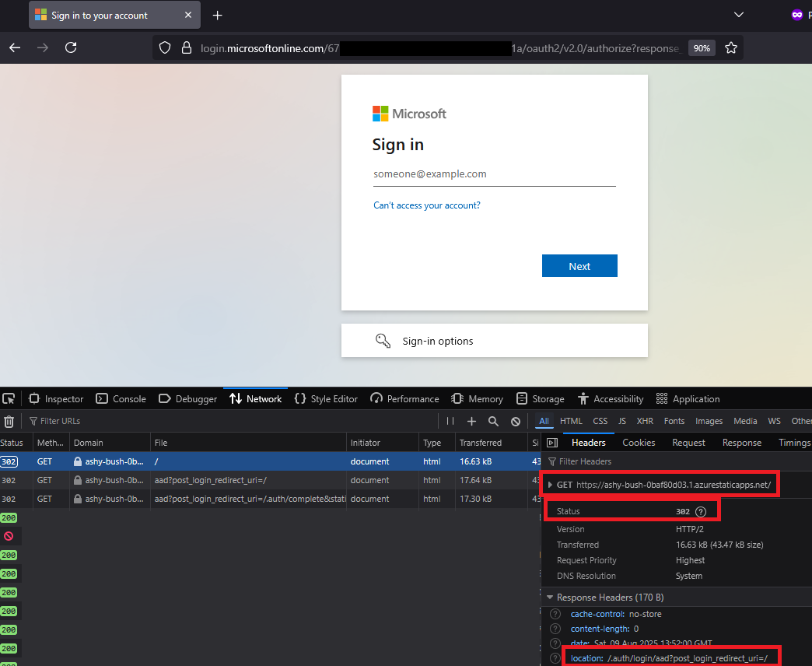Switch to the Inspector panel
812x666 pixels.
click(x=57, y=399)
